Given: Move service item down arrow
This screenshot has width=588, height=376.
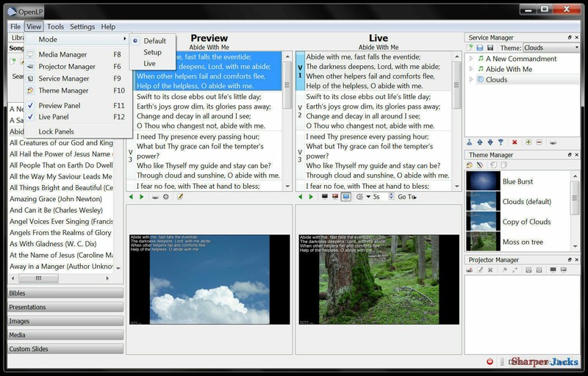Looking at the screenshot, I should (490, 142).
